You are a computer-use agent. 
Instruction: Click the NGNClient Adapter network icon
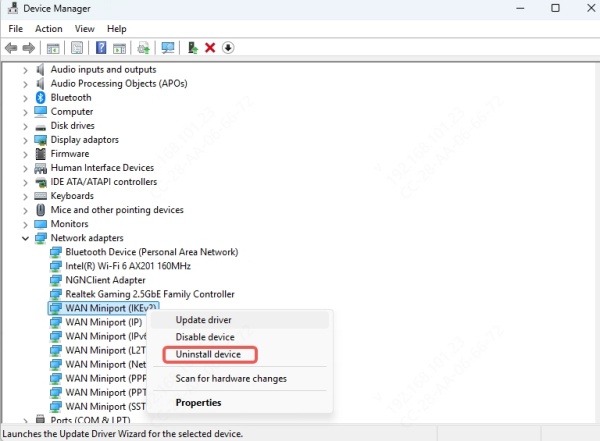(55, 280)
